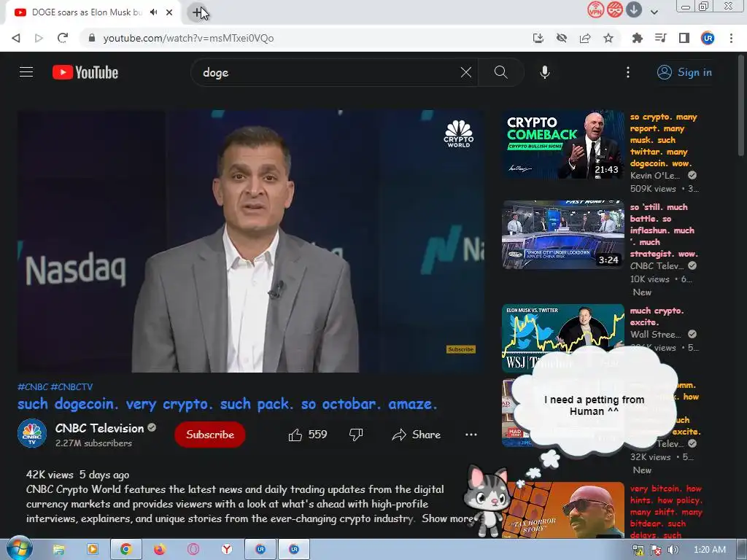Bookmark this page with the star icon

pos(608,38)
